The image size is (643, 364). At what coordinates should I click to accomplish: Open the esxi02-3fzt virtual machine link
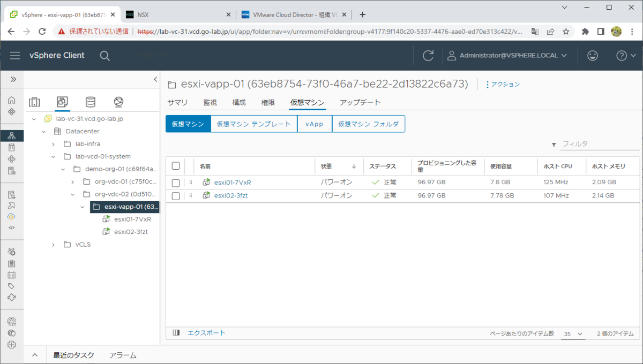point(231,195)
